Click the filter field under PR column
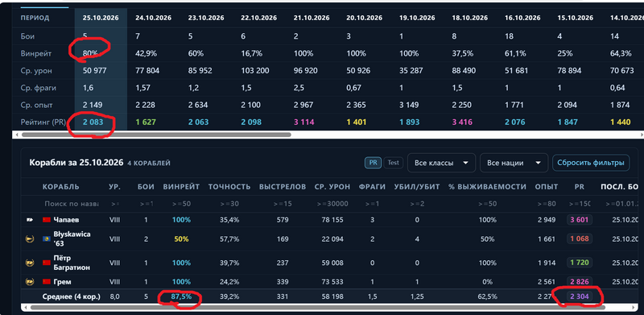Image resolution: width=644 pixels, height=315 pixels. coord(579,204)
